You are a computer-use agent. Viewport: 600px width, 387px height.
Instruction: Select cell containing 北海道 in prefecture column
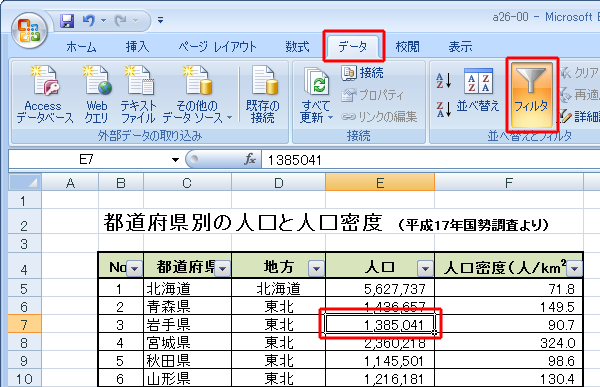click(x=188, y=288)
